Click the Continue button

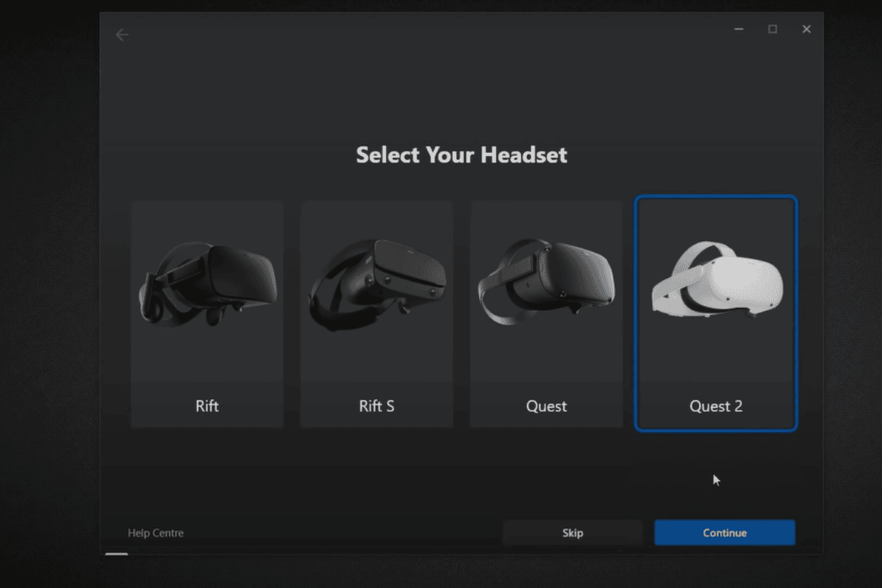pyautogui.click(x=725, y=533)
